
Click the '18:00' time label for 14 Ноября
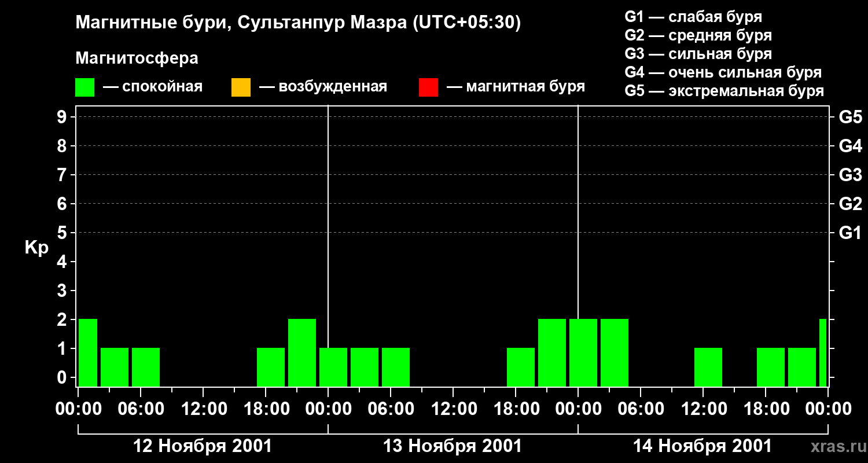766,409
